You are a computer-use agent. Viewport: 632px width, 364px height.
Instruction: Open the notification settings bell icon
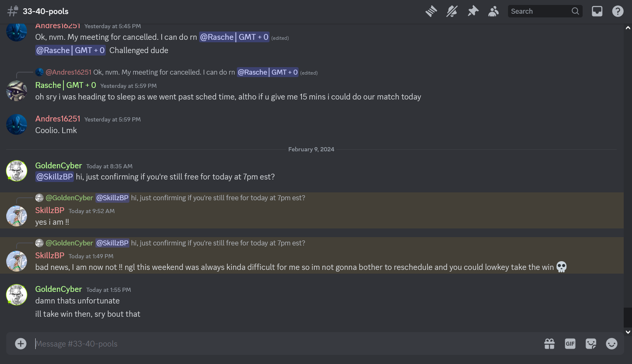tap(452, 11)
